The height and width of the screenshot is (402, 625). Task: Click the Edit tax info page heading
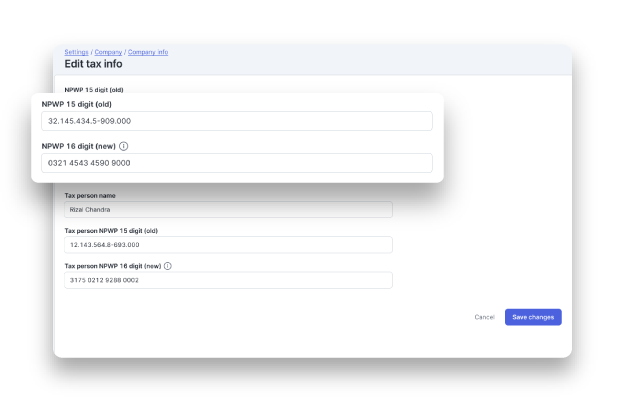tap(93, 64)
